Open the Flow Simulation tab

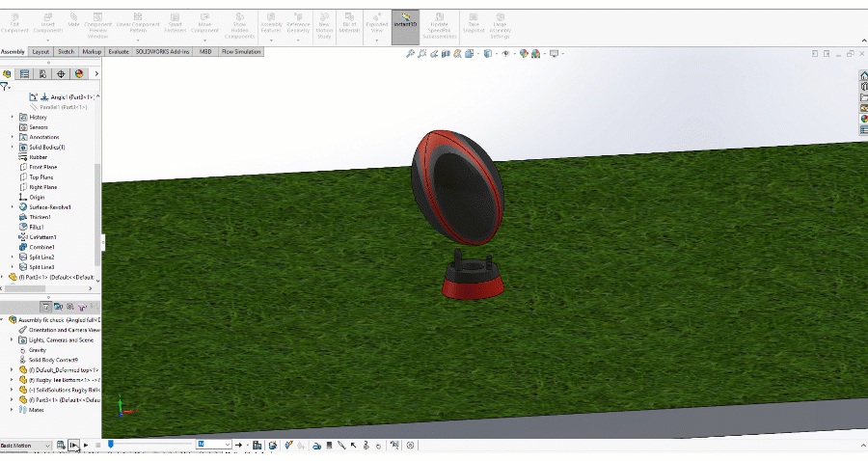coord(241,51)
